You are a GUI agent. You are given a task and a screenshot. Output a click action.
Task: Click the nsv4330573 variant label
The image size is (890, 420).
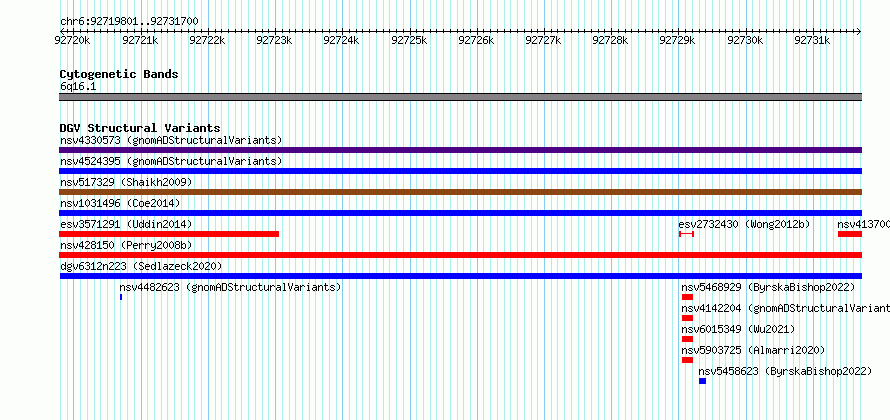171,140
